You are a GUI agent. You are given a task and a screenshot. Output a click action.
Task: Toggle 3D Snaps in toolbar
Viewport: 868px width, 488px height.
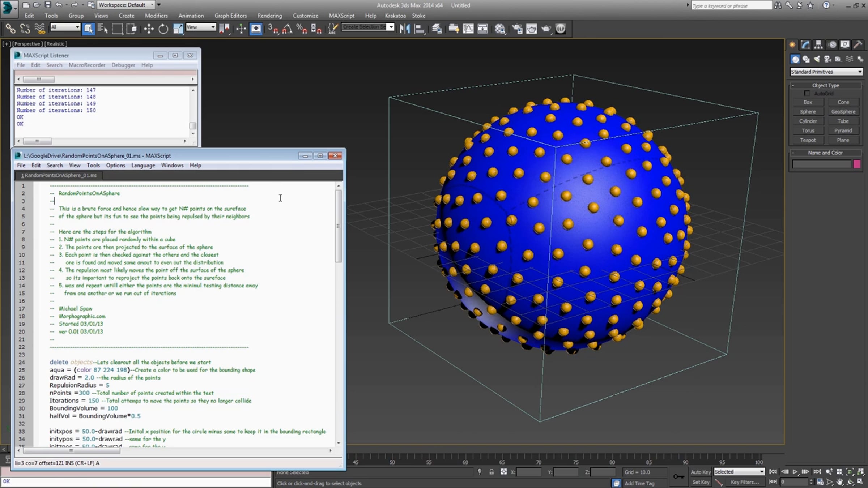click(273, 29)
